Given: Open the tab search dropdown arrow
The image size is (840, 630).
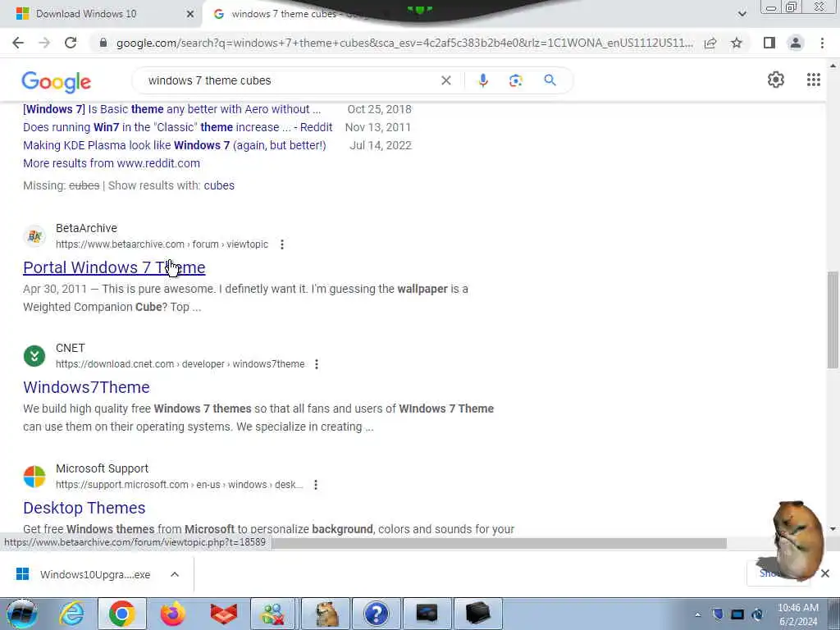Looking at the screenshot, I should point(742,14).
